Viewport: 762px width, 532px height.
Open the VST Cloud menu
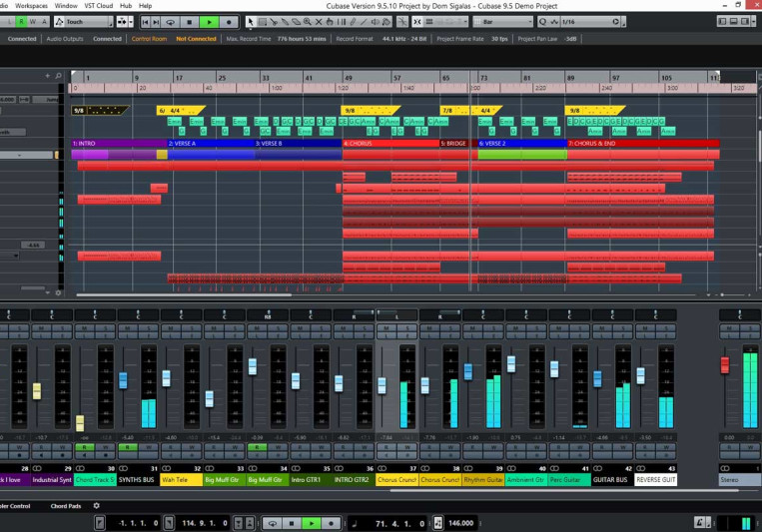(x=99, y=6)
